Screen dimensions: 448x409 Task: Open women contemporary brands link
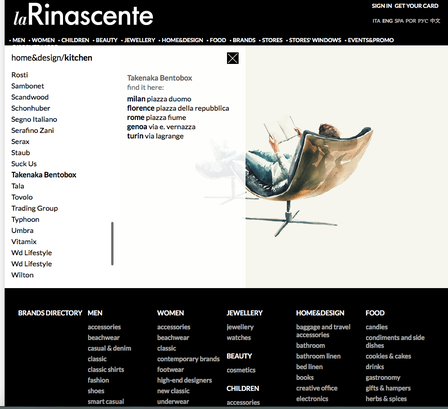click(188, 359)
